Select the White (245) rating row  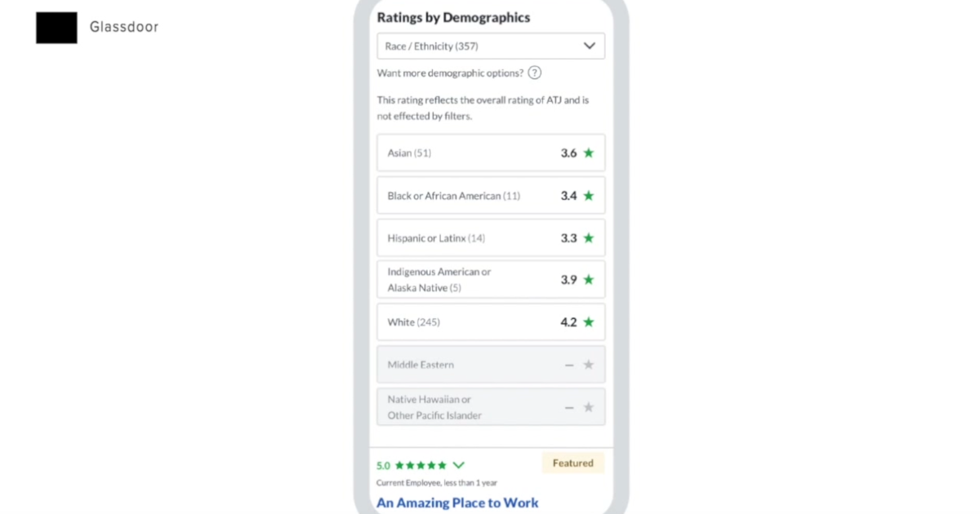point(491,322)
